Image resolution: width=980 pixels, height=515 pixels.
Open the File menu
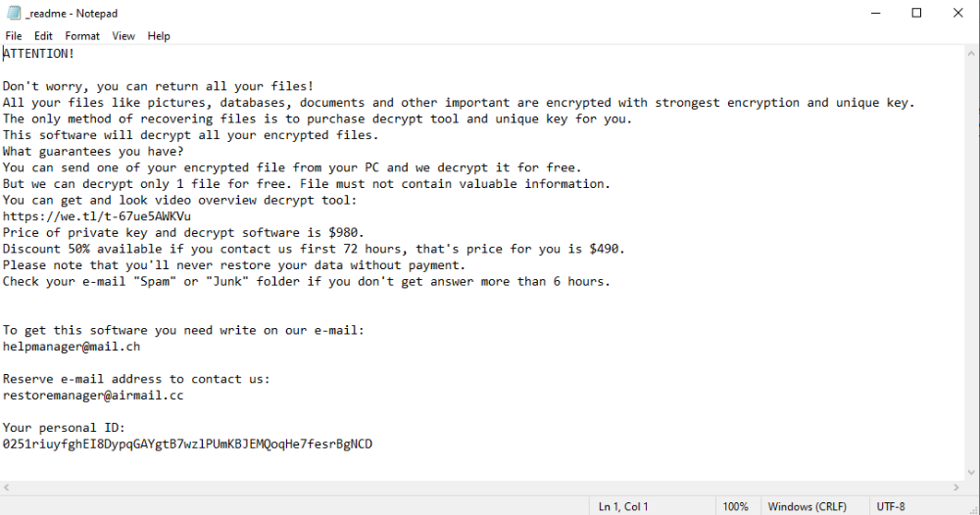(14, 36)
